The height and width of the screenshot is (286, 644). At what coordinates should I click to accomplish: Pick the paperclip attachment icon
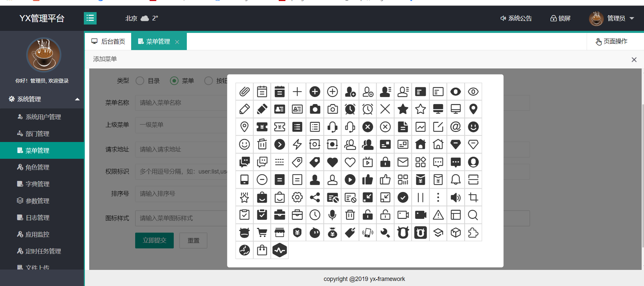pos(245,92)
